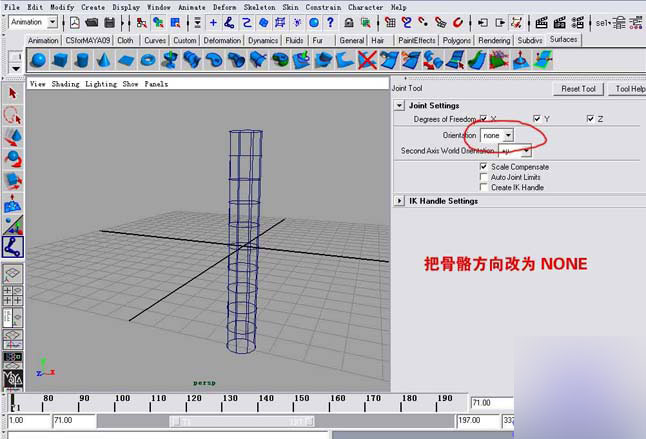This screenshot has height=439, width=646.
Task: Enable Create IK Handle checkbox
Action: (x=484, y=187)
